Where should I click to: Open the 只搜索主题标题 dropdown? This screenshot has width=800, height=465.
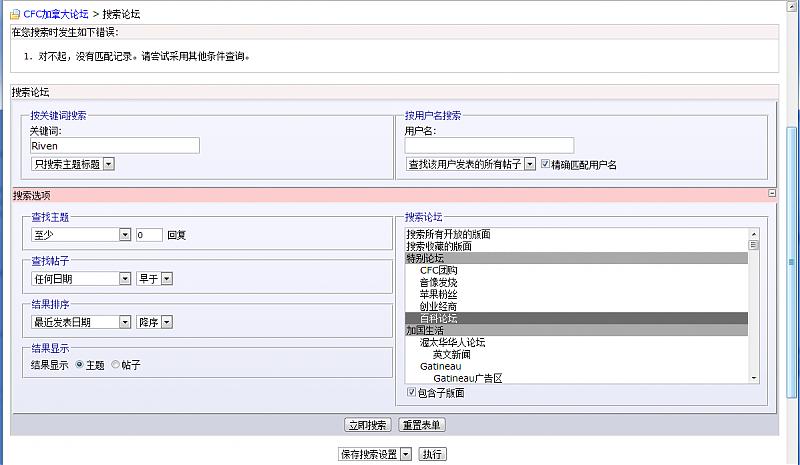pyautogui.click(x=74, y=164)
